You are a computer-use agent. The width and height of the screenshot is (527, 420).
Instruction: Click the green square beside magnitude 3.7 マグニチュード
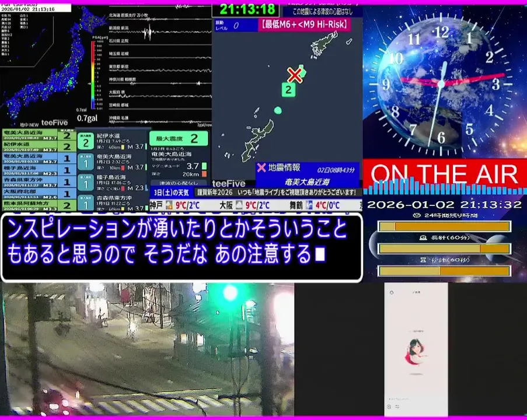(204, 166)
